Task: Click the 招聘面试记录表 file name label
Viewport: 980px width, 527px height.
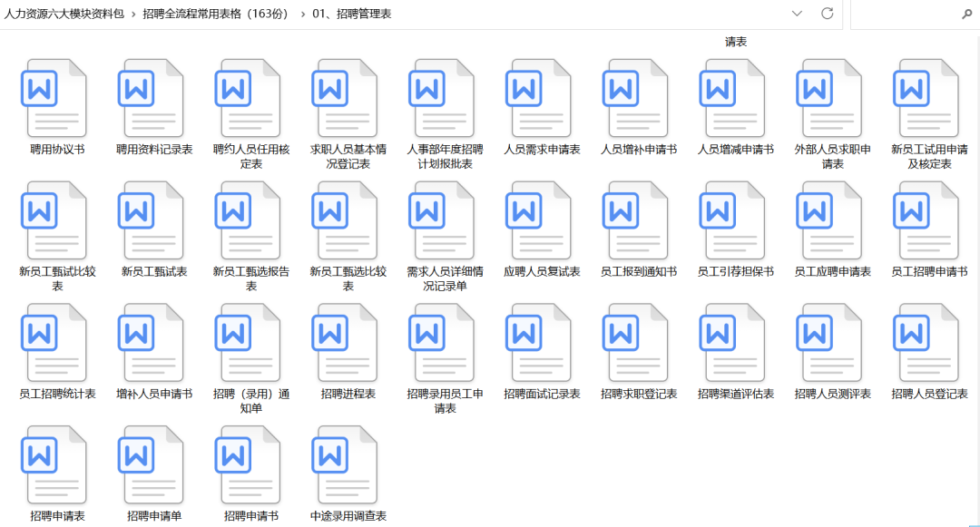Action: point(542,394)
